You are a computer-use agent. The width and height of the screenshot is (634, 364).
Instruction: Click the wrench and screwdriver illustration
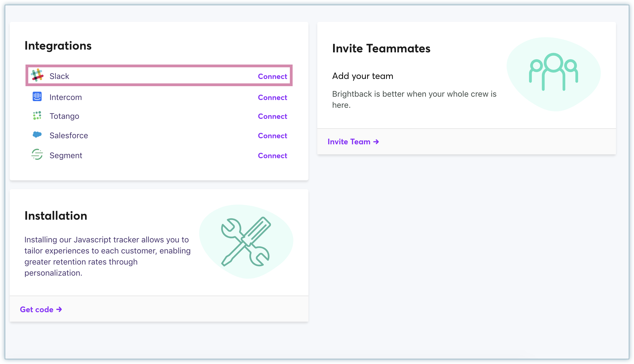coord(246,242)
